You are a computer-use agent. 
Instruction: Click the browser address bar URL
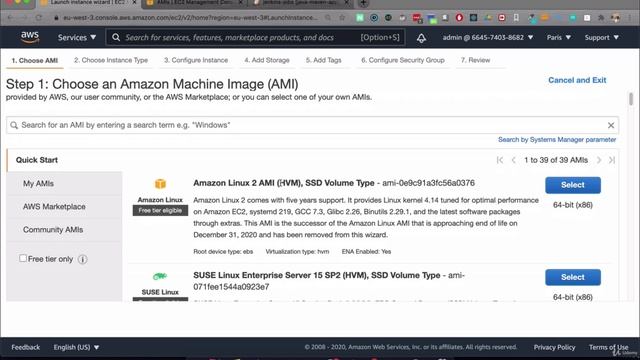(190, 18)
